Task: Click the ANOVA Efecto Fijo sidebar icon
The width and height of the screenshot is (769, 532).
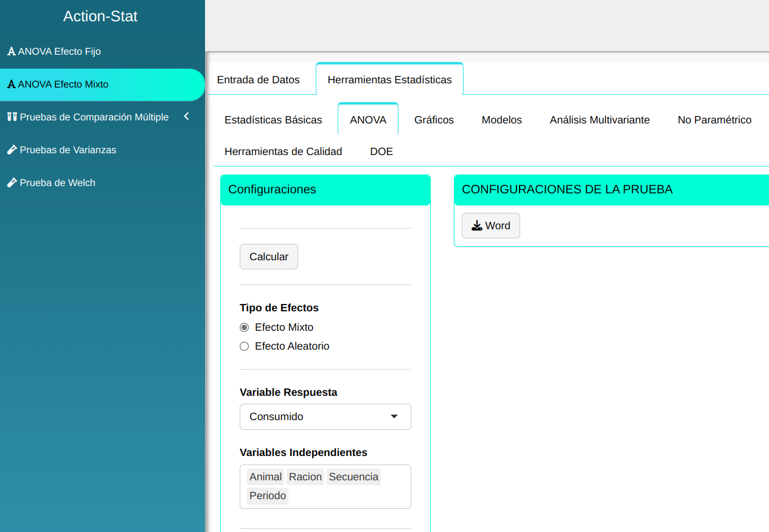Action: pyautogui.click(x=11, y=52)
